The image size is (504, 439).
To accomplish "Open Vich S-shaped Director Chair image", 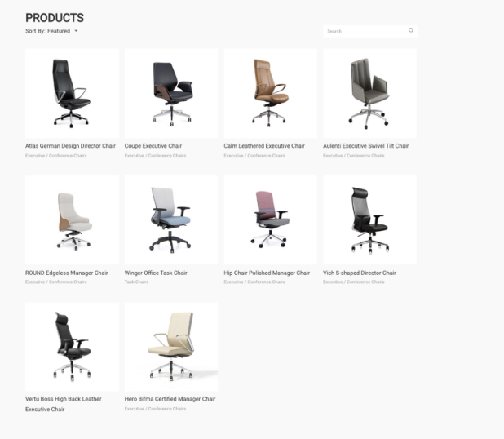I will coord(369,220).
